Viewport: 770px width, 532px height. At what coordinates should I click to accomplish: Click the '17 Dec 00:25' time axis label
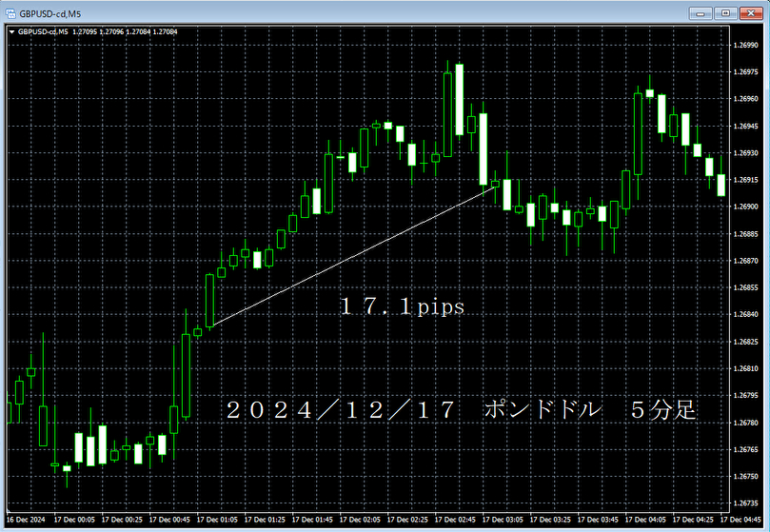[x=122, y=520]
